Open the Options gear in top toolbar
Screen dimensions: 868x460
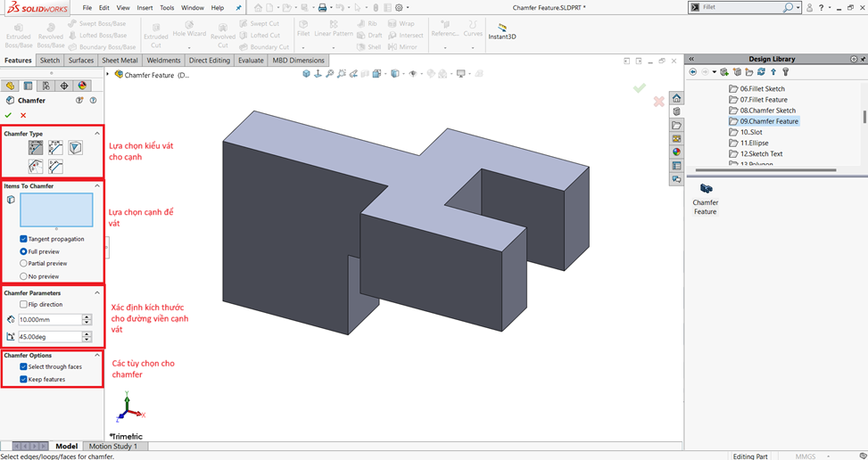pos(399,8)
